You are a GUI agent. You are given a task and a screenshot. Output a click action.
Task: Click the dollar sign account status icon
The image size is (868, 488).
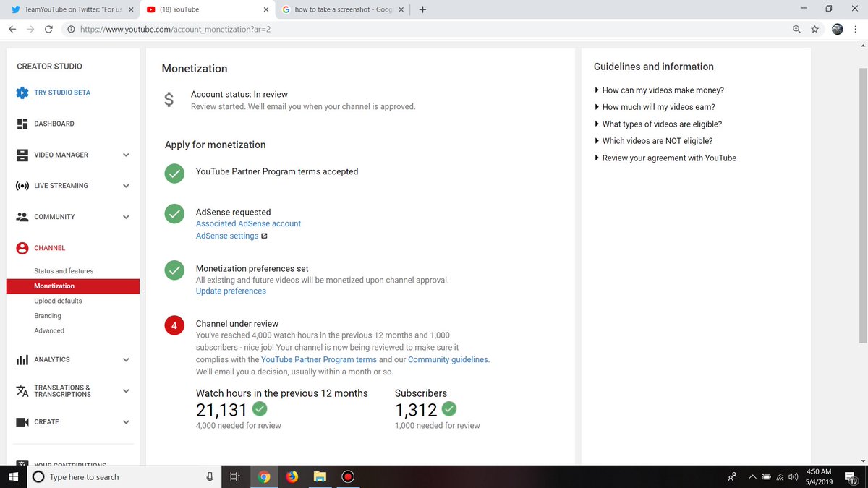pos(169,100)
